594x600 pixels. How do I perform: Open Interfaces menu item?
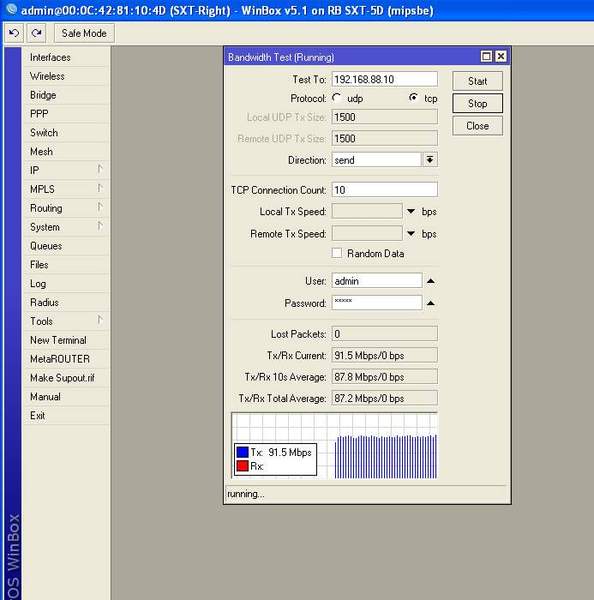click(x=67, y=57)
